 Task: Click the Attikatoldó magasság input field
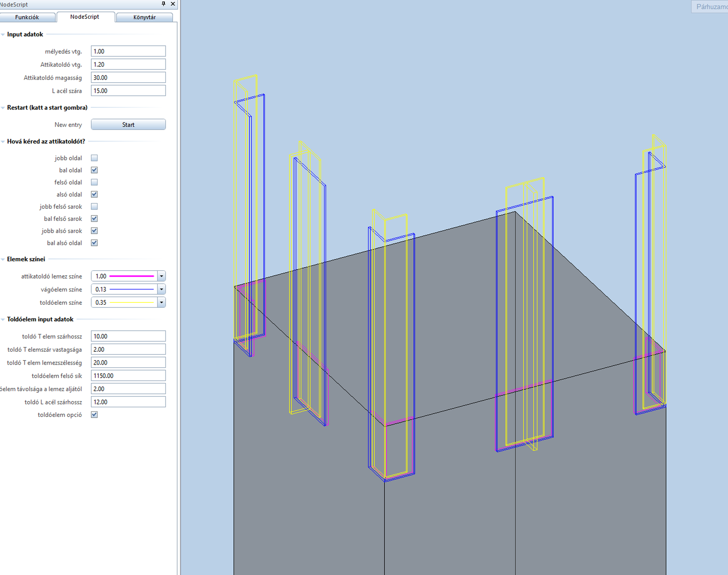pos(128,77)
